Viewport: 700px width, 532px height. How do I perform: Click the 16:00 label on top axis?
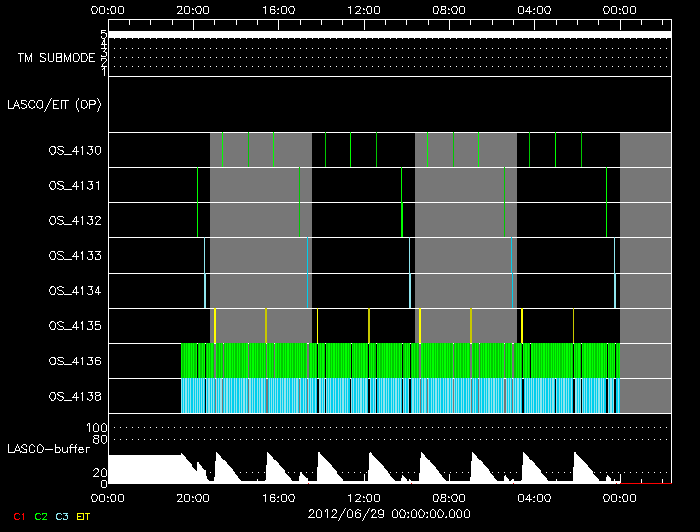click(278, 10)
